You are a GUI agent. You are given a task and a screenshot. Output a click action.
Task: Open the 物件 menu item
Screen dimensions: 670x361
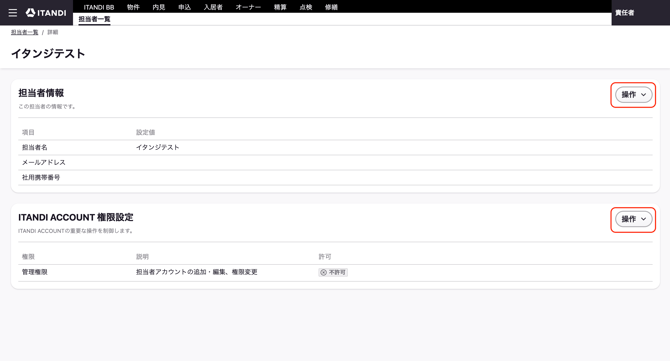133,7
